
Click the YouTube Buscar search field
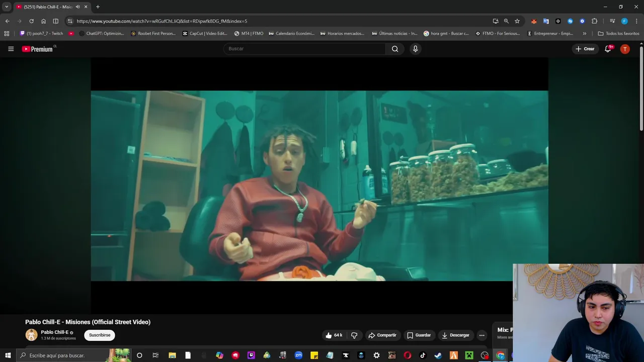coord(304,49)
